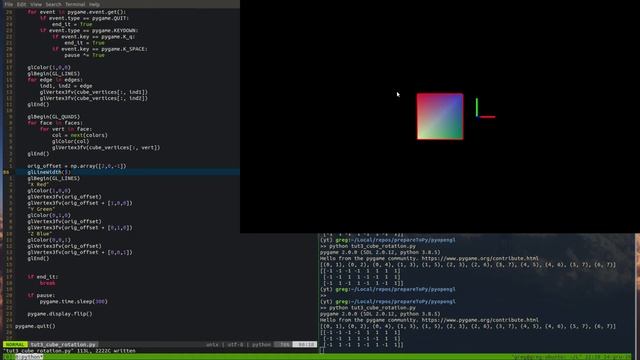Click first 'python tut3_cube_rotation.py' terminal command
The image size is (640, 360).
tap(372, 246)
